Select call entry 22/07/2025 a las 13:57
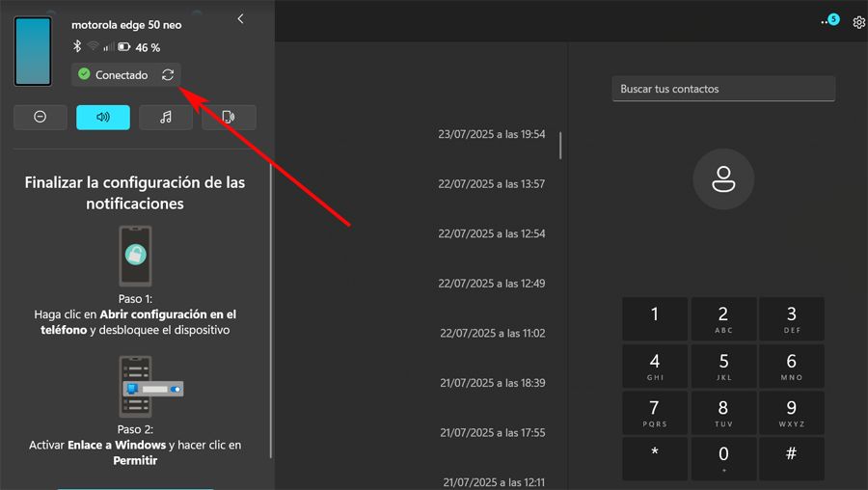Viewport: 868px width, 490px height. tap(492, 184)
